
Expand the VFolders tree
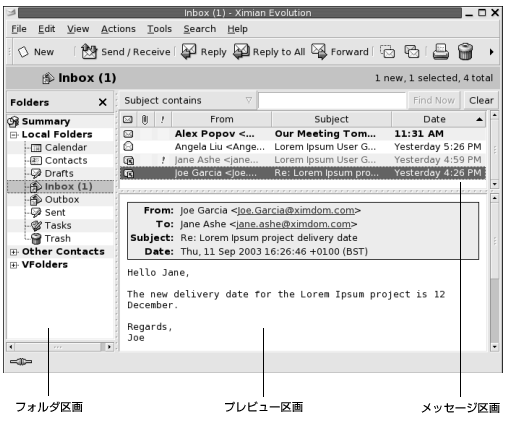14,265
